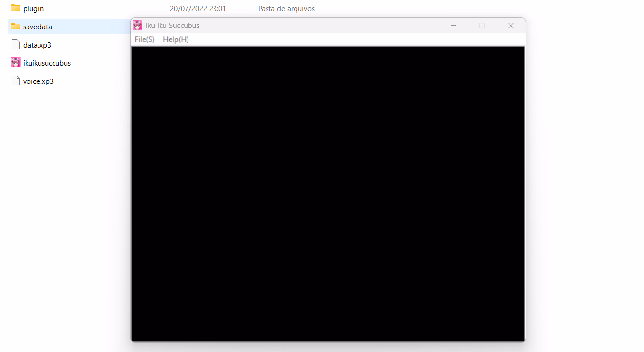Select the data.xp3 file name
This screenshot has height=352, width=644.
37,45
